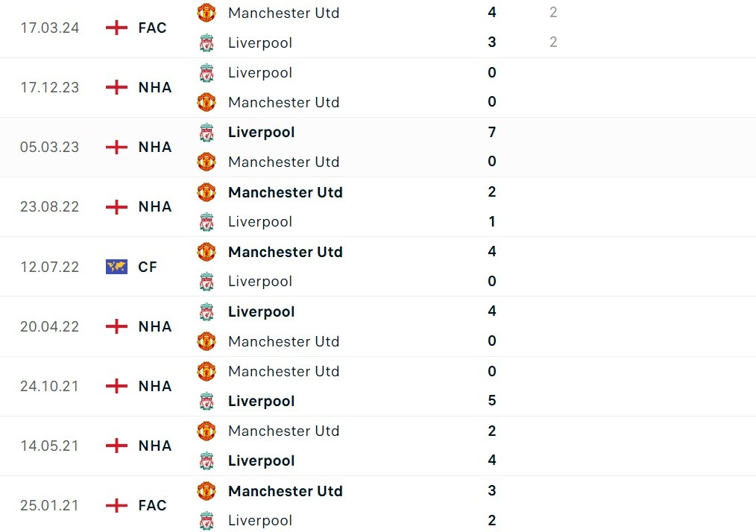Click NHA label for 05.03.23 match
This screenshot has width=756, height=532.
(x=155, y=147)
